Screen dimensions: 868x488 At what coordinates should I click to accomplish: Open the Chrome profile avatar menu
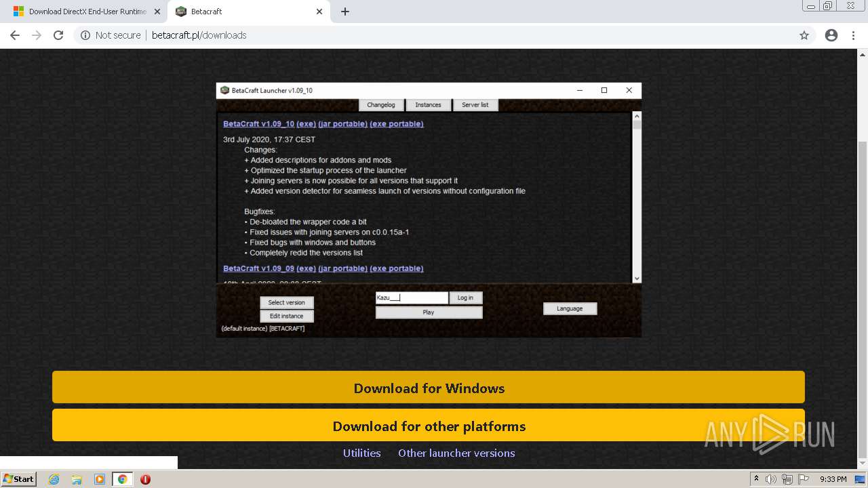(831, 35)
